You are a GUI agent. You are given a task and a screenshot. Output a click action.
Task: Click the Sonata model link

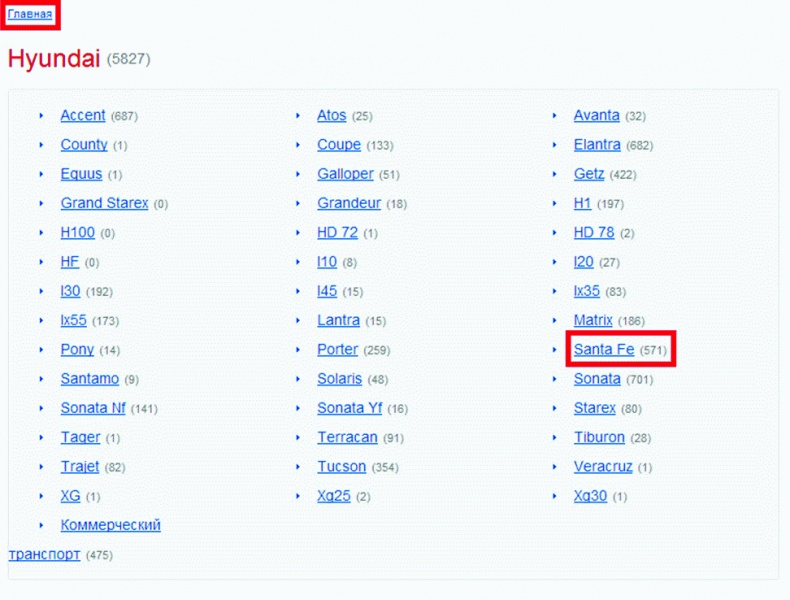click(x=597, y=379)
